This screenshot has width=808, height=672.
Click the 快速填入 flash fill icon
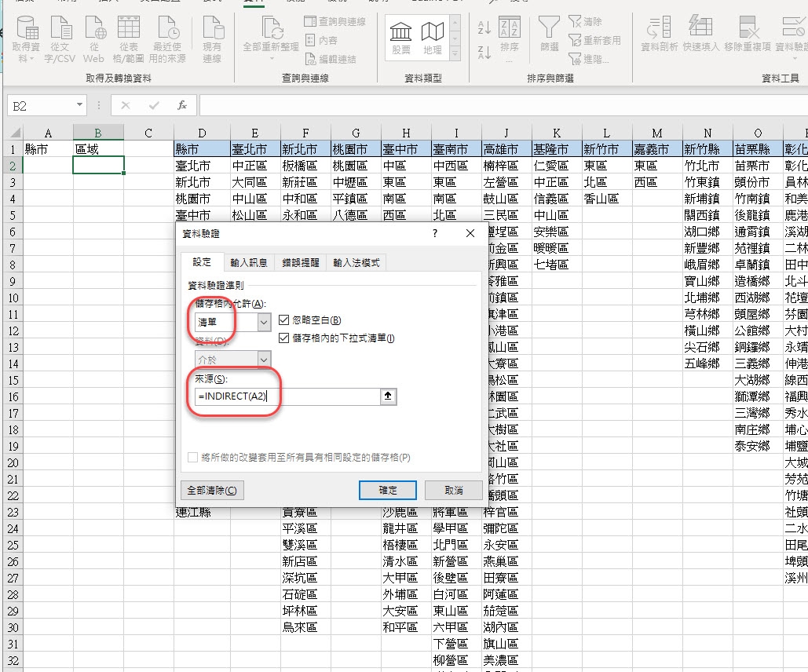click(x=700, y=35)
